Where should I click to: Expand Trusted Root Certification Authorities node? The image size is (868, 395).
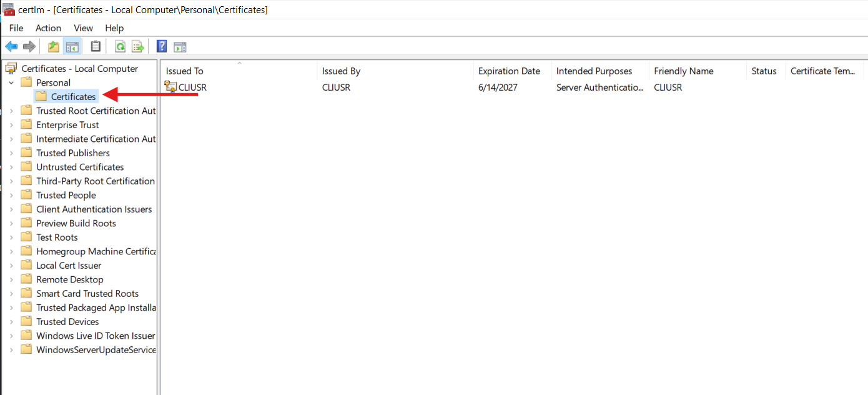[x=11, y=111]
